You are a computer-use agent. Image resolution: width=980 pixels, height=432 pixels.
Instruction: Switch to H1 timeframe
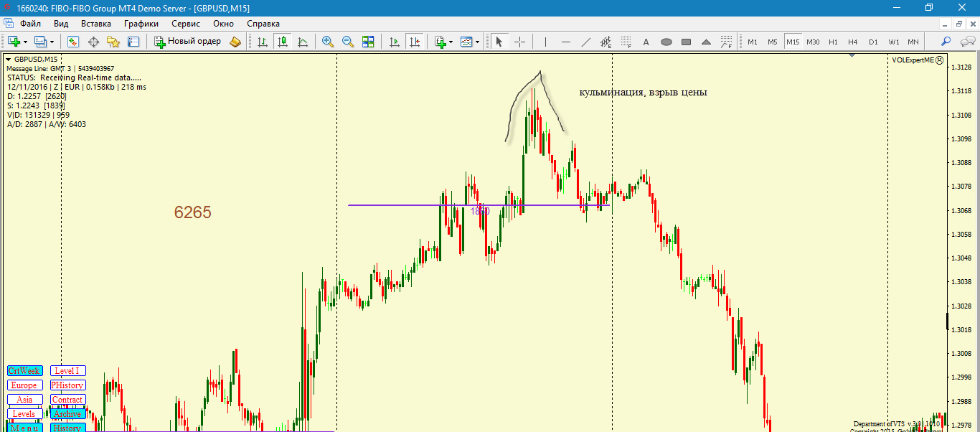pyautogui.click(x=833, y=42)
